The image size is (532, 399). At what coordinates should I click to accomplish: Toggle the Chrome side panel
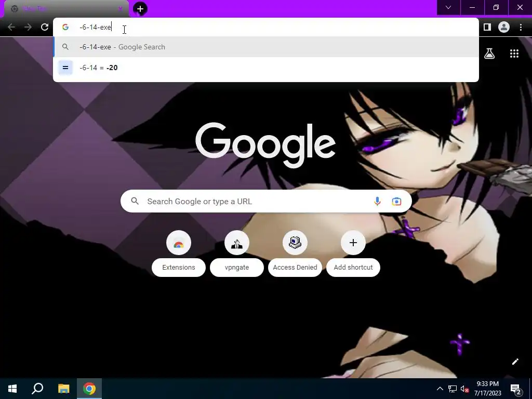tap(487, 27)
